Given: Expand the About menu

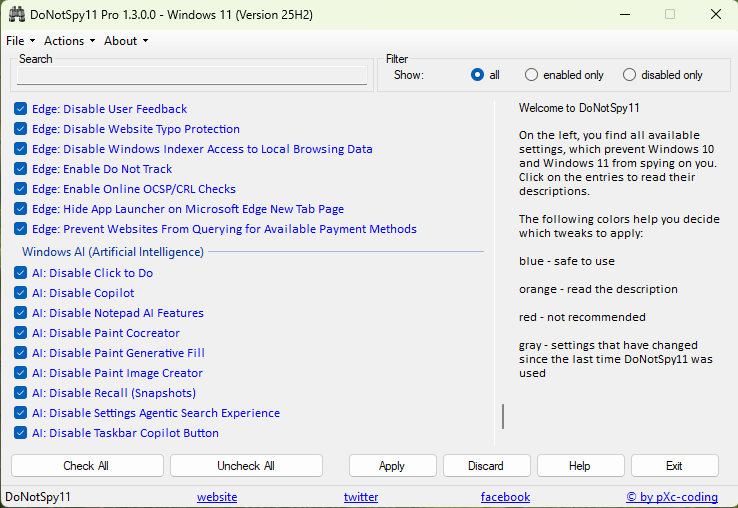Looking at the screenshot, I should [126, 41].
